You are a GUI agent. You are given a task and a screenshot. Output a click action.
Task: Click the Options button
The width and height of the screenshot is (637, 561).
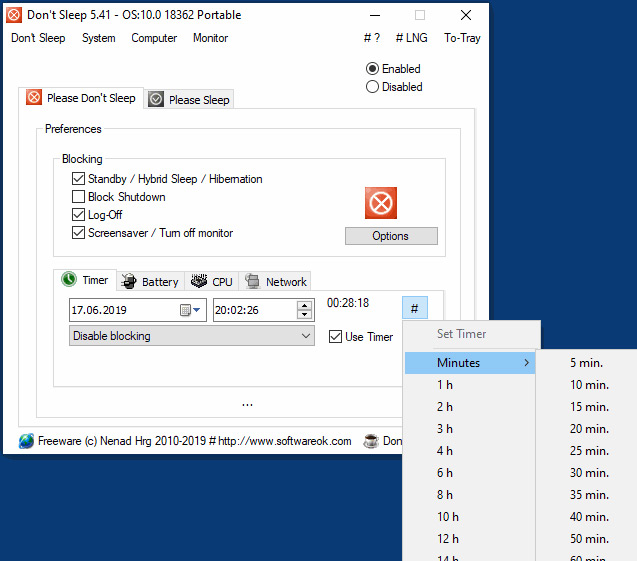point(391,236)
